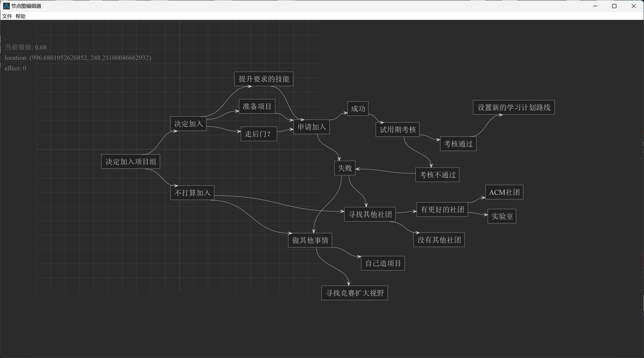Select the 决定加入 node
The height and width of the screenshot is (358, 644).
(188, 124)
